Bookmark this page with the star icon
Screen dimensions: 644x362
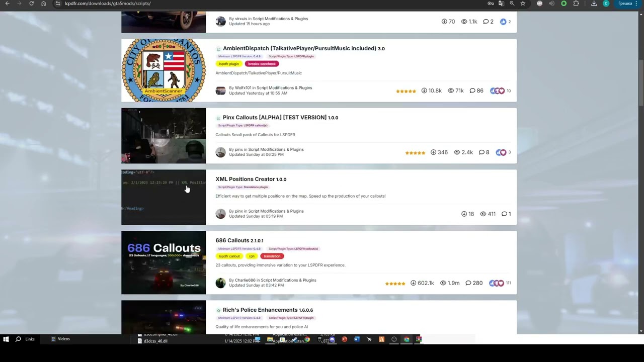coord(523,4)
